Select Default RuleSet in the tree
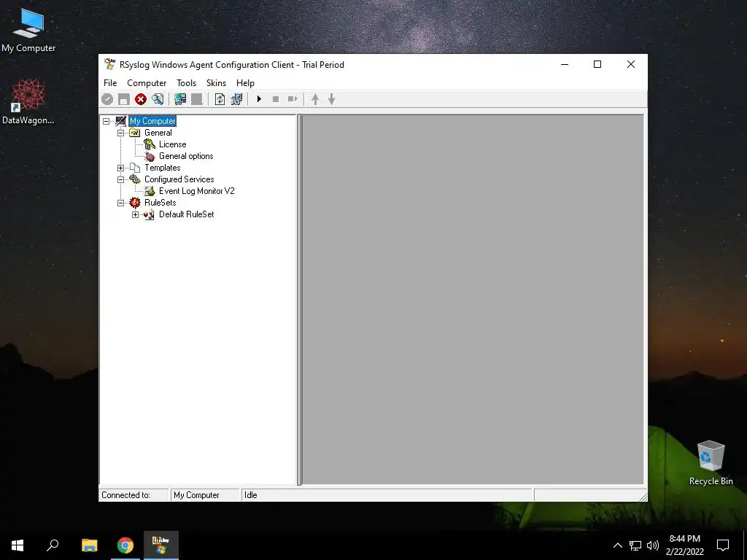 pos(186,214)
